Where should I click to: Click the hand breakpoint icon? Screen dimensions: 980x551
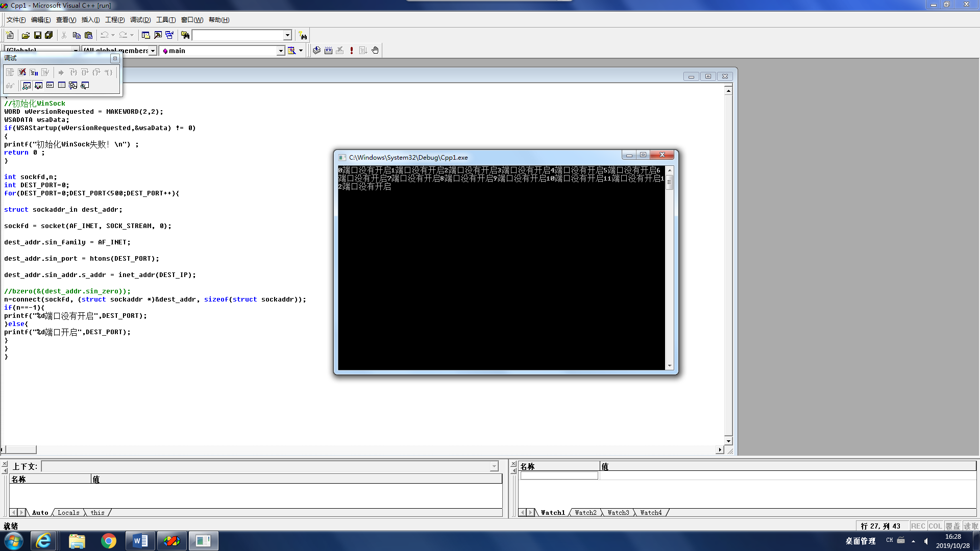click(x=375, y=51)
